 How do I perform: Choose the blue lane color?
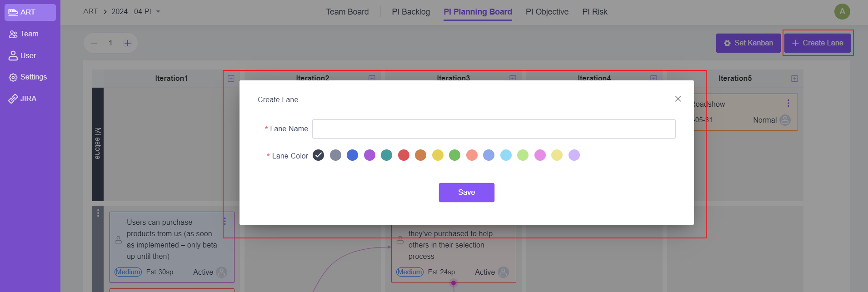click(x=352, y=155)
